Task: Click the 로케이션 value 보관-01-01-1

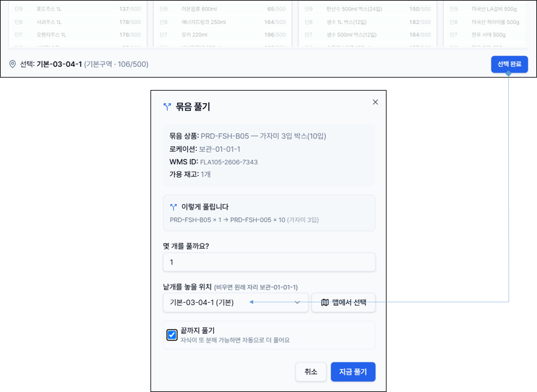Action: 220,149
